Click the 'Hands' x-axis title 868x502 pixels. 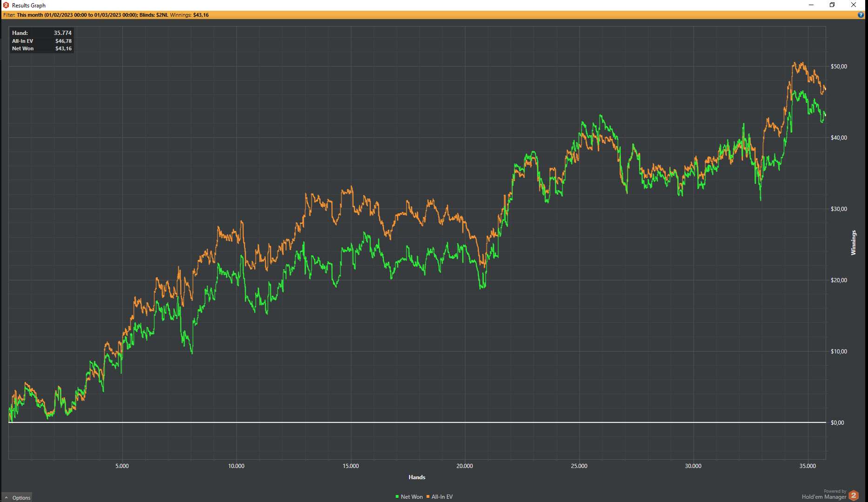(417, 477)
